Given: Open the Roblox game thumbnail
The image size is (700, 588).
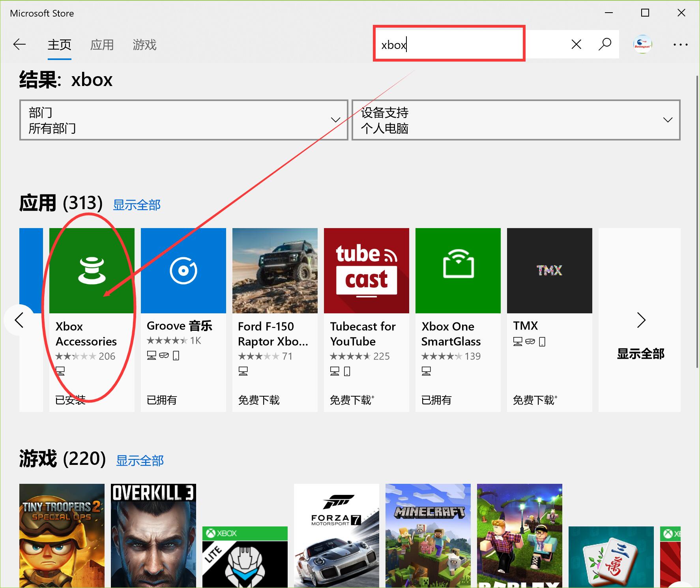Looking at the screenshot, I should point(520,536).
